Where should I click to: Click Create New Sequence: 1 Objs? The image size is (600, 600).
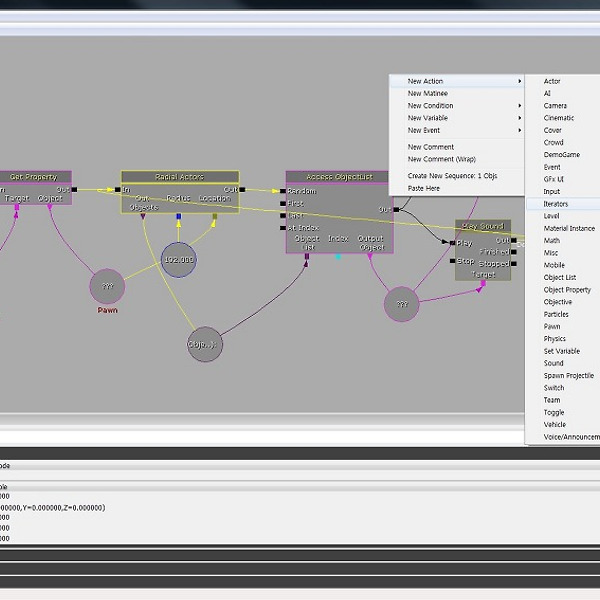(x=452, y=176)
